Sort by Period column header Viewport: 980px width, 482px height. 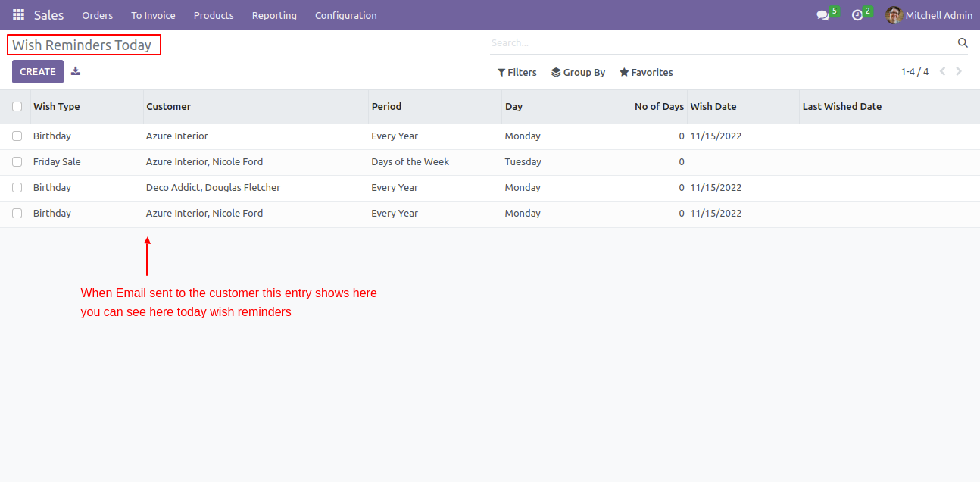click(435, 107)
